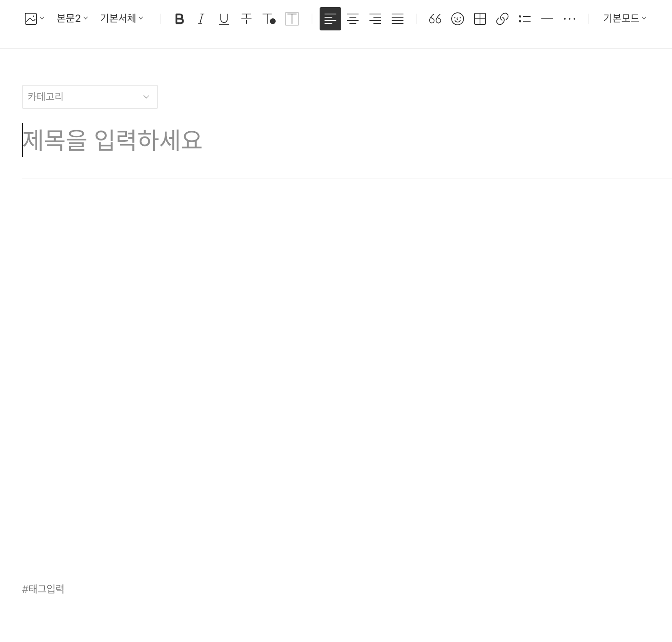Open the emoji picker
This screenshot has width=672, height=642.
click(458, 19)
